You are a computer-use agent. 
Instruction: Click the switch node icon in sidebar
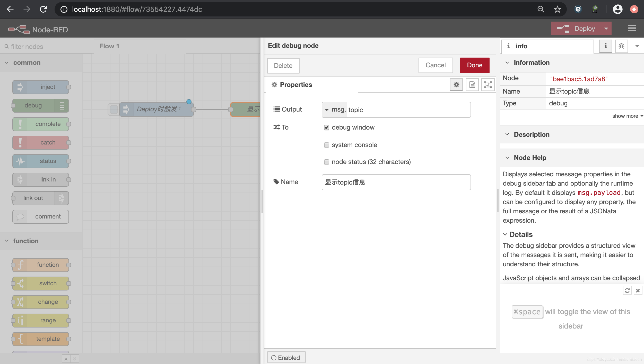point(20,283)
